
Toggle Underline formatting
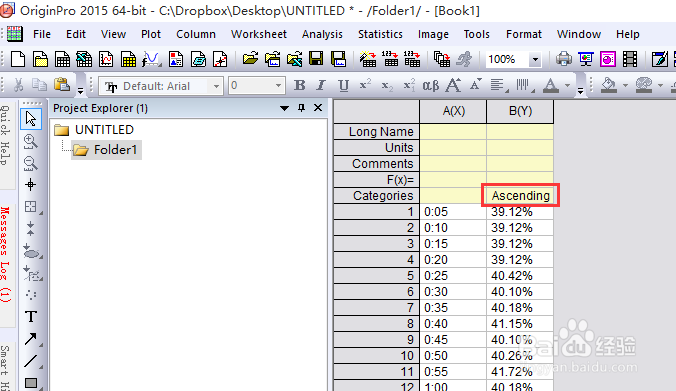(x=343, y=86)
